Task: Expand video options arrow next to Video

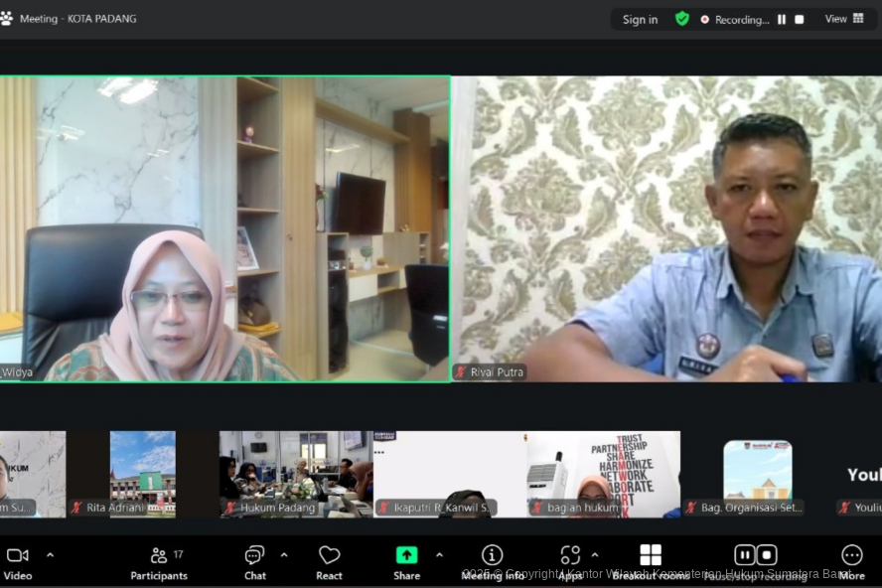Action: [51, 555]
